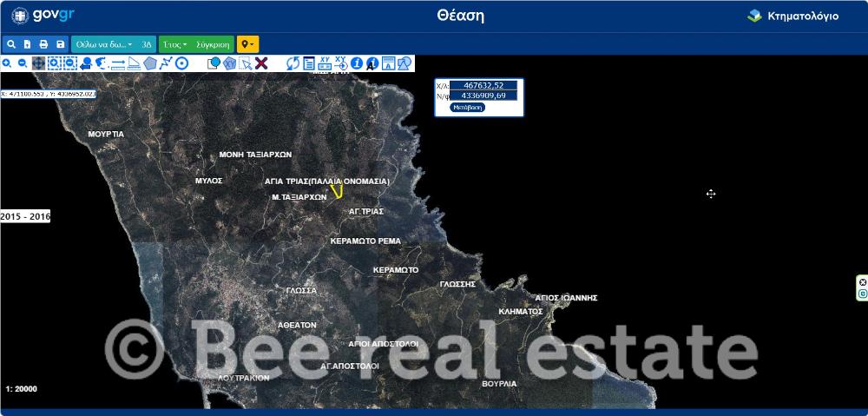This screenshot has width=868, height=416.
Task: Click the zoom out magnifier tool
Action: 23,63
